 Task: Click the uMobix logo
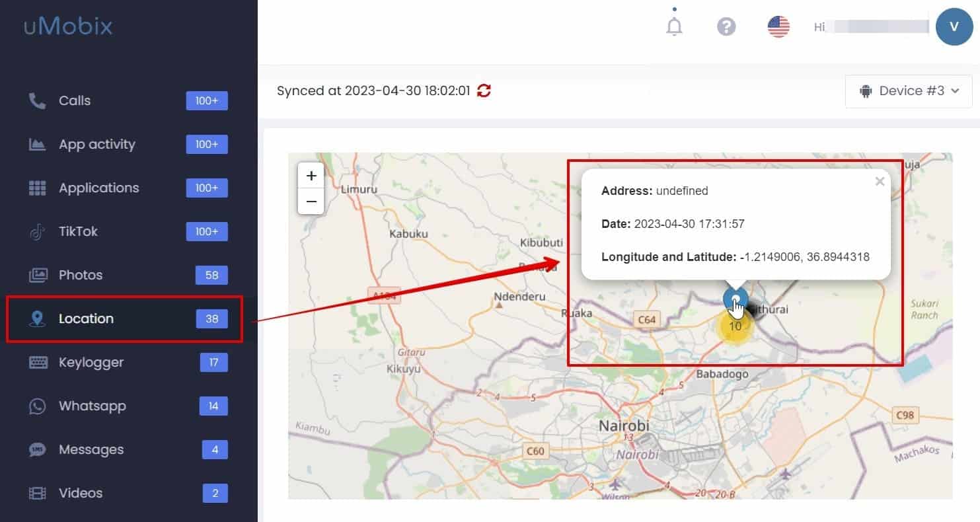click(68, 26)
